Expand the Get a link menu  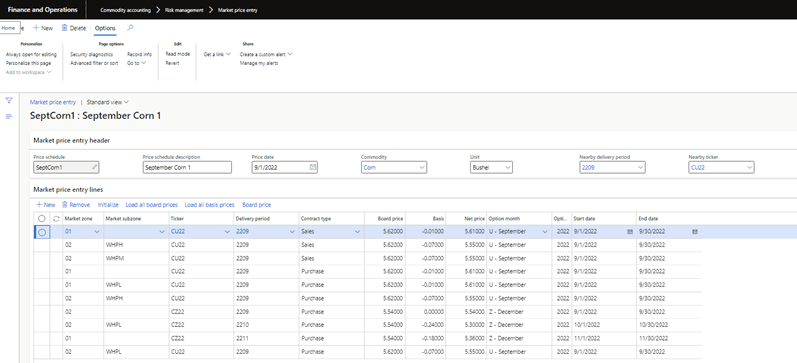[218, 54]
